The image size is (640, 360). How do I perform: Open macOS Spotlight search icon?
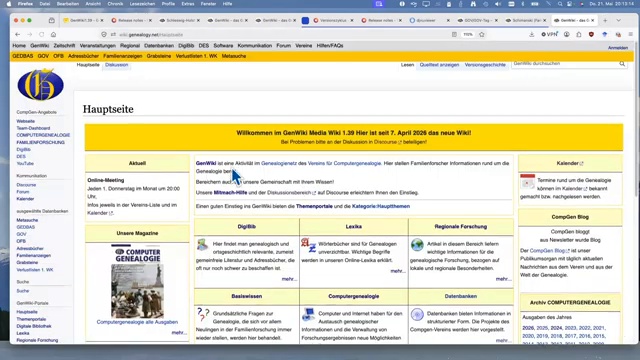tap(560, 4)
